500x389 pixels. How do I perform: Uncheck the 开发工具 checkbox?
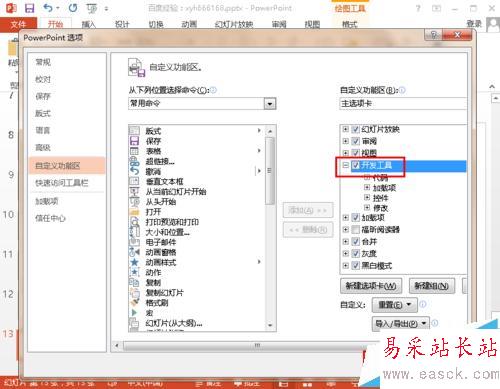356,165
